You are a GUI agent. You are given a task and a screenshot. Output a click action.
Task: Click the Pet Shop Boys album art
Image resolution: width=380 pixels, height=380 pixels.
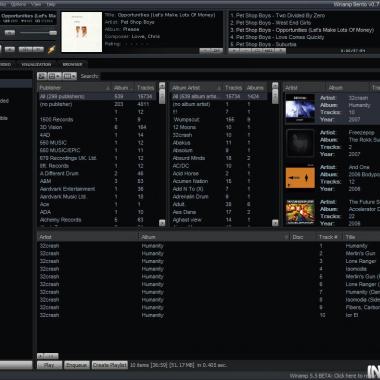click(x=82, y=32)
